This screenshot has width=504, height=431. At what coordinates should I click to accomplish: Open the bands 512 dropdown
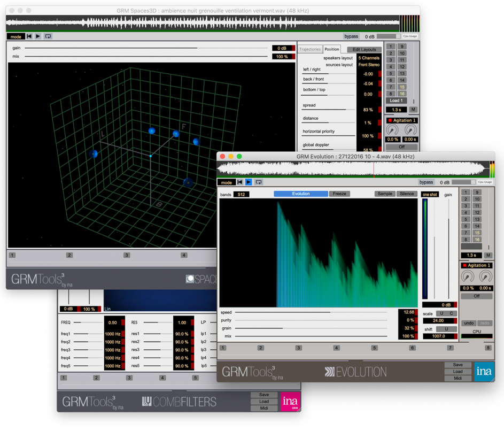[x=241, y=194]
